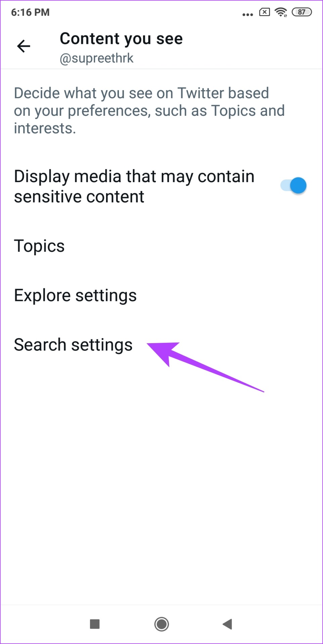The height and width of the screenshot is (644, 323).
Task: Tap the square recent apps button
Action: [95, 624]
